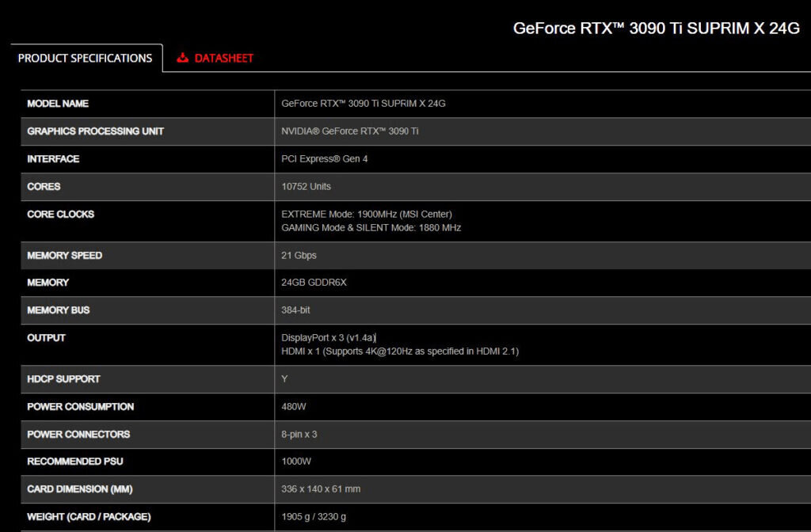811x532 pixels.
Task: Select the HDMI x 1 supports 4K@120Hz line
Action: (400, 351)
